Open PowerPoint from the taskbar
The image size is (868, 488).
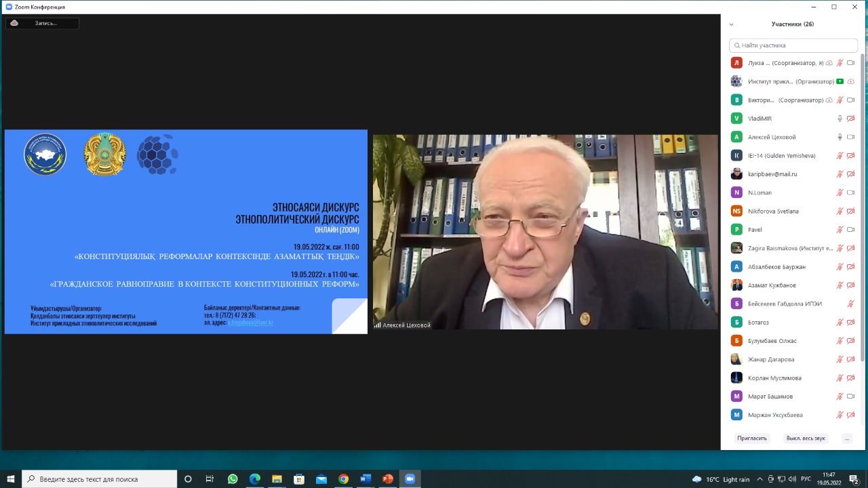pos(387,479)
